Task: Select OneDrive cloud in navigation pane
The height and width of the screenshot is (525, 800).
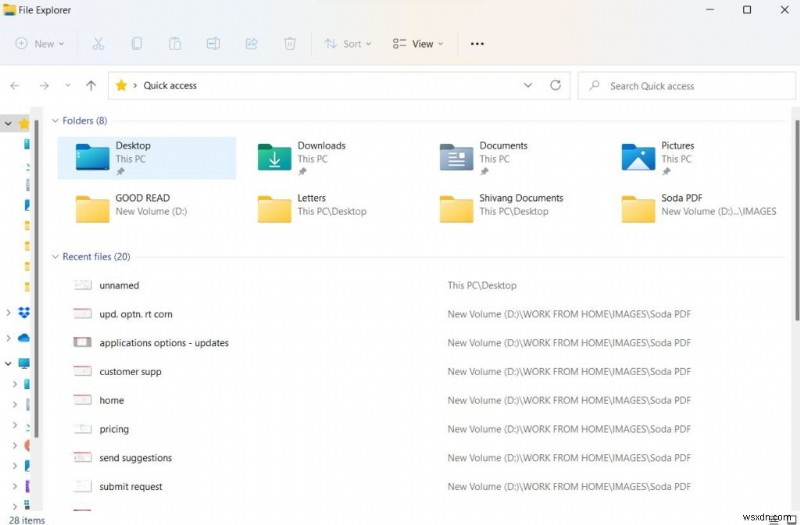Action: [24, 338]
